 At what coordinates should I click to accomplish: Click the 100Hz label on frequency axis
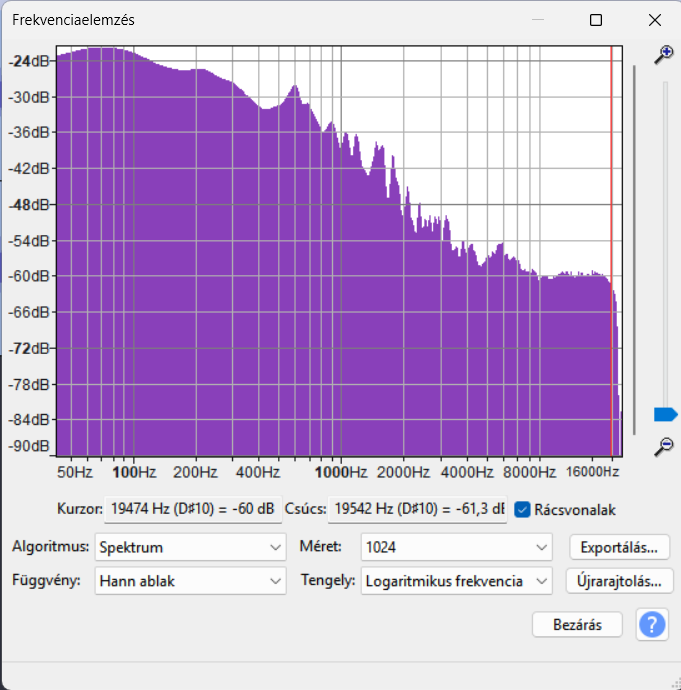[x=134, y=472]
